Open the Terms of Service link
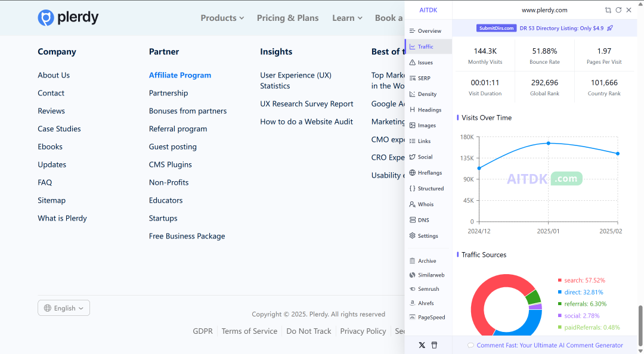The height and width of the screenshot is (354, 644). (x=249, y=331)
